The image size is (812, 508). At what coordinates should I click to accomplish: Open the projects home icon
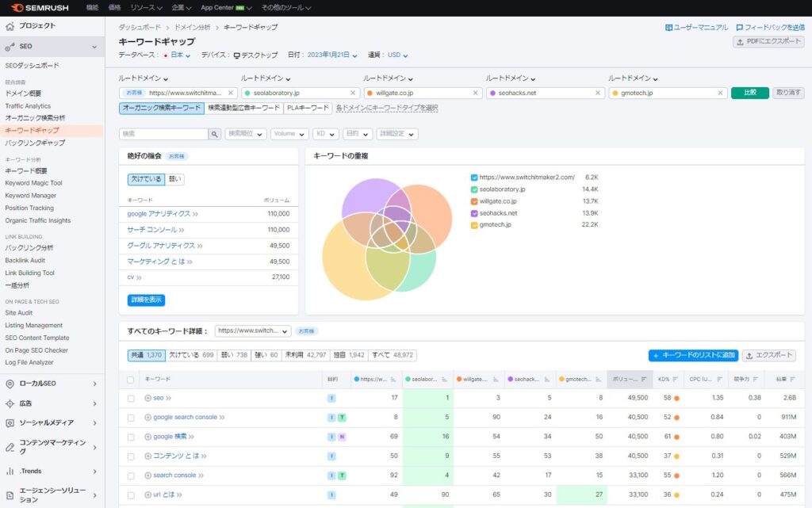tap(10, 26)
